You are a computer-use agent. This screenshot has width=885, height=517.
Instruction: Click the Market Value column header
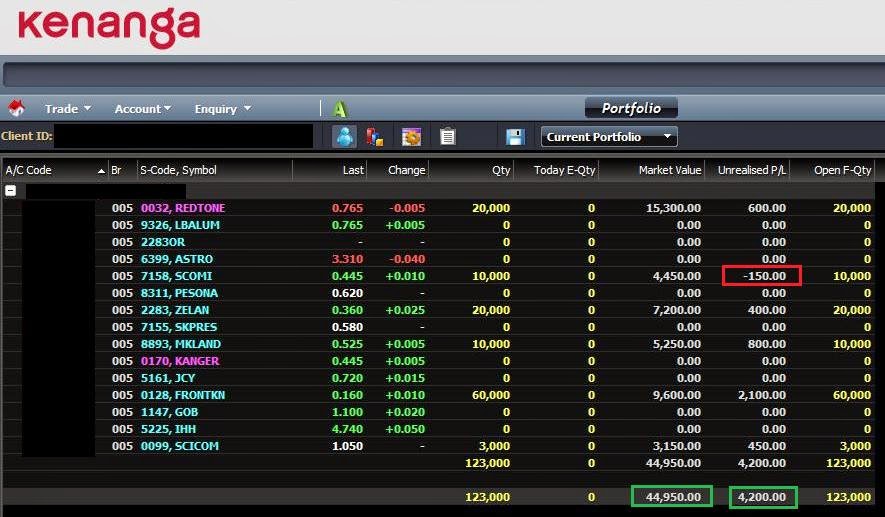651,170
